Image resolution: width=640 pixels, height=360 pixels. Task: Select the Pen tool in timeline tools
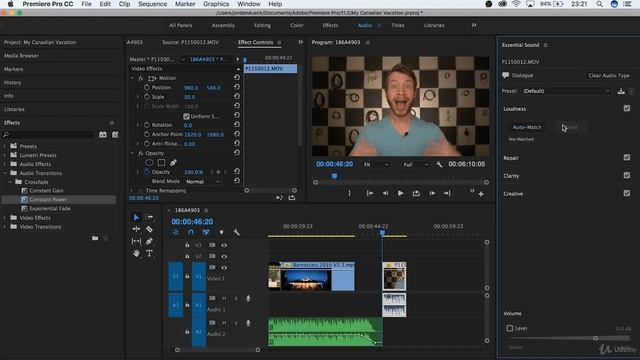tap(149, 241)
